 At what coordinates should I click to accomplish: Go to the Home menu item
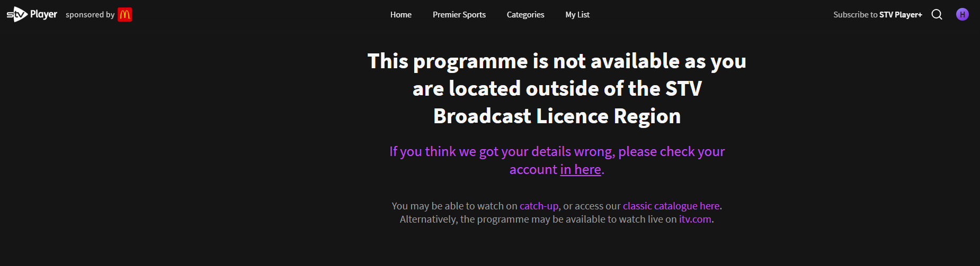pyautogui.click(x=401, y=15)
